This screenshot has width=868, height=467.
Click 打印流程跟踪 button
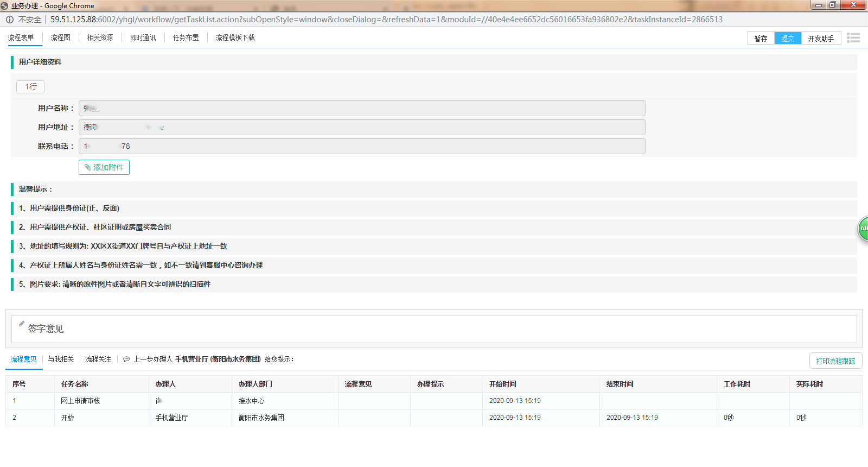tap(835, 361)
